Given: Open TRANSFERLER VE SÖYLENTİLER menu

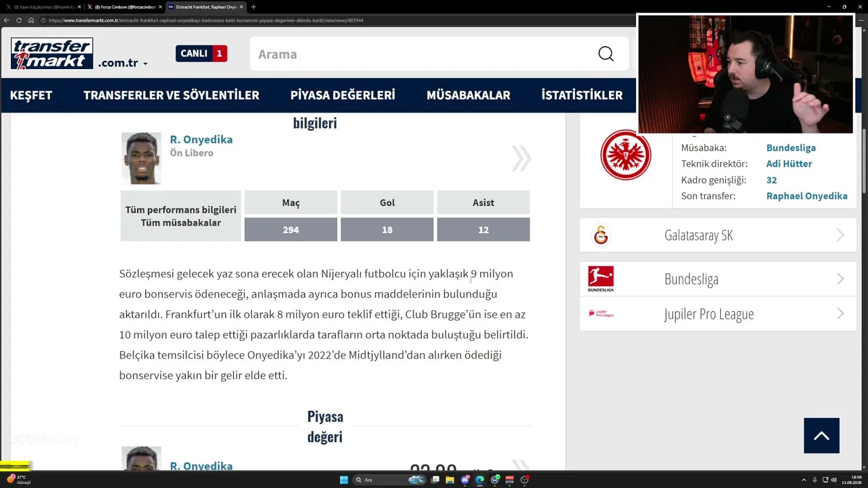Looking at the screenshot, I should pyautogui.click(x=171, y=95).
